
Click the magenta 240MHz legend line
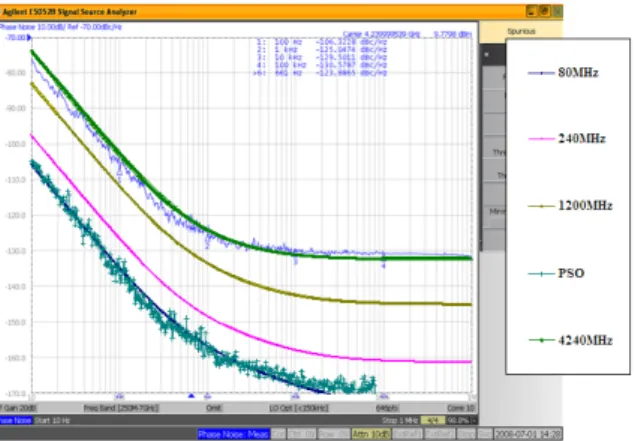tap(541, 139)
